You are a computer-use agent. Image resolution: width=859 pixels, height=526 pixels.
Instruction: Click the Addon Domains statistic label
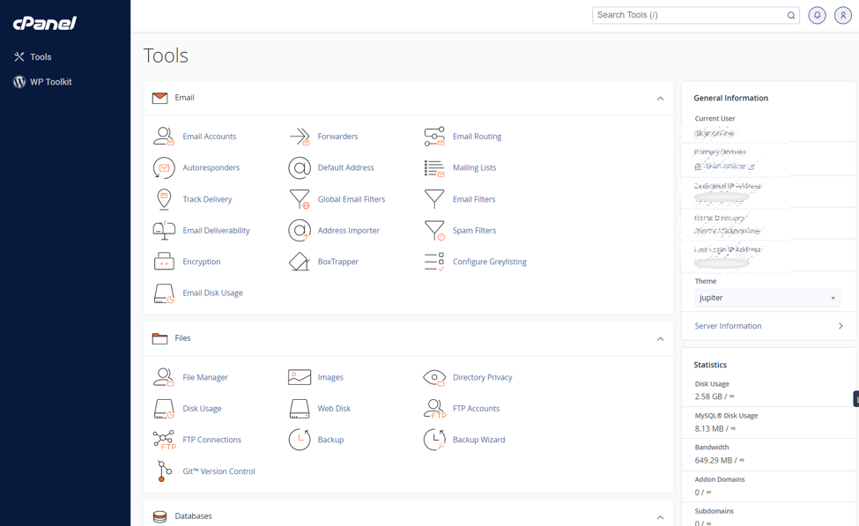click(x=719, y=479)
